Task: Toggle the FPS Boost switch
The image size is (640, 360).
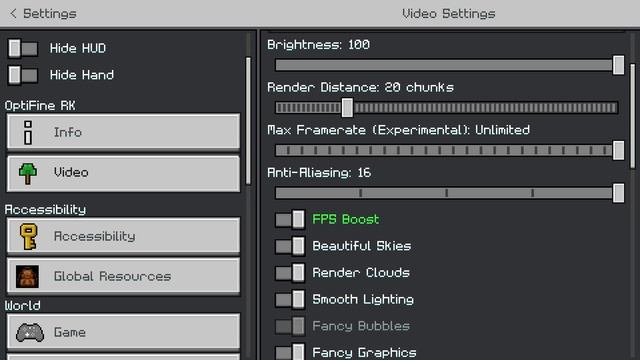Action: click(290, 220)
